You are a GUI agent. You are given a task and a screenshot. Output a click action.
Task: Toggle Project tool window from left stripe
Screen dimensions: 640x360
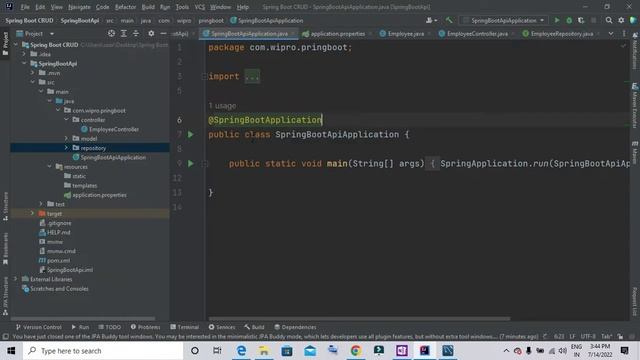tap(5, 43)
